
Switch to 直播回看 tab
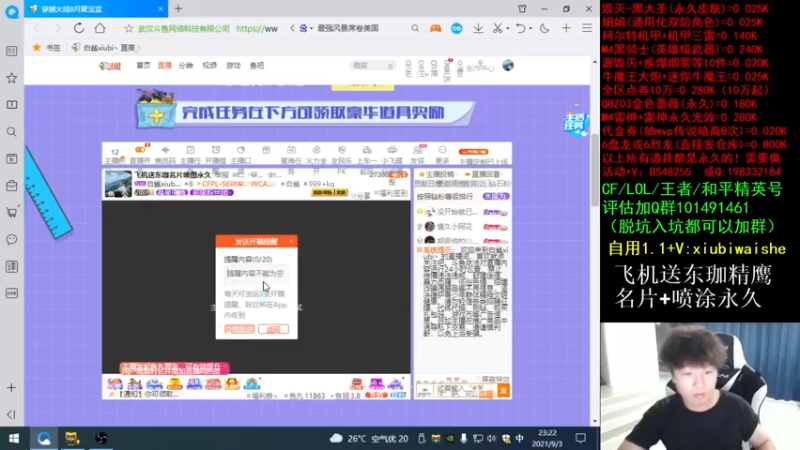(483, 174)
